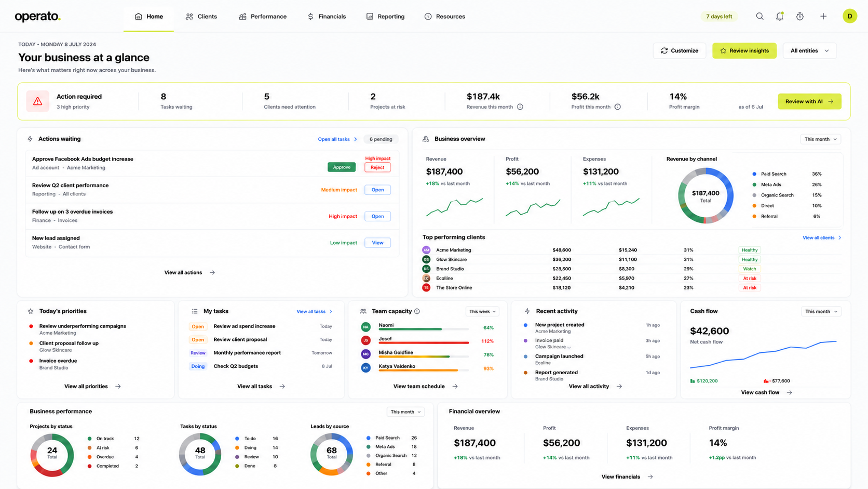Screen dimensions: 868x489
Task: Click View all clients link
Action: 822,237
